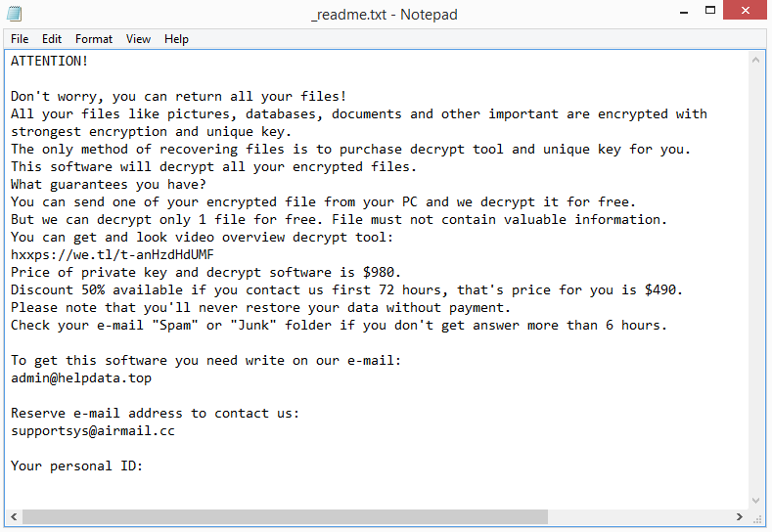Viewport: 772px width, 532px height.
Task: Click the admin@helpdata.top email text
Action: coord(81,377)
